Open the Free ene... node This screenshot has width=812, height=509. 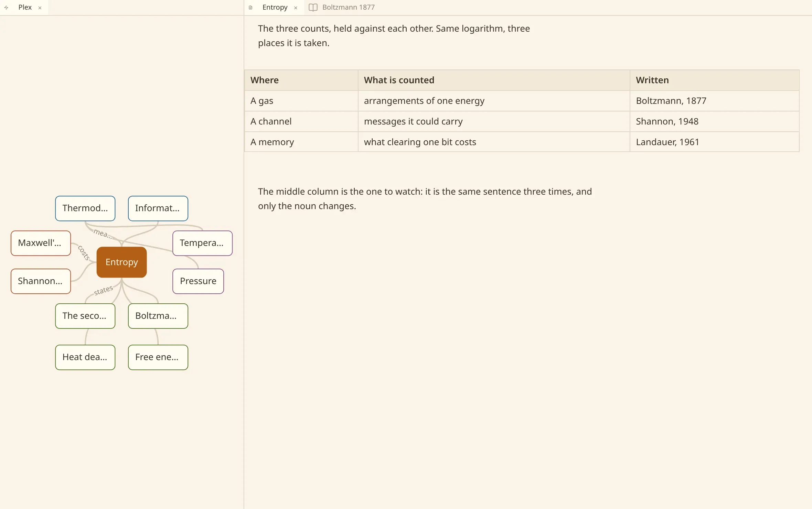(x=158, y=357)
